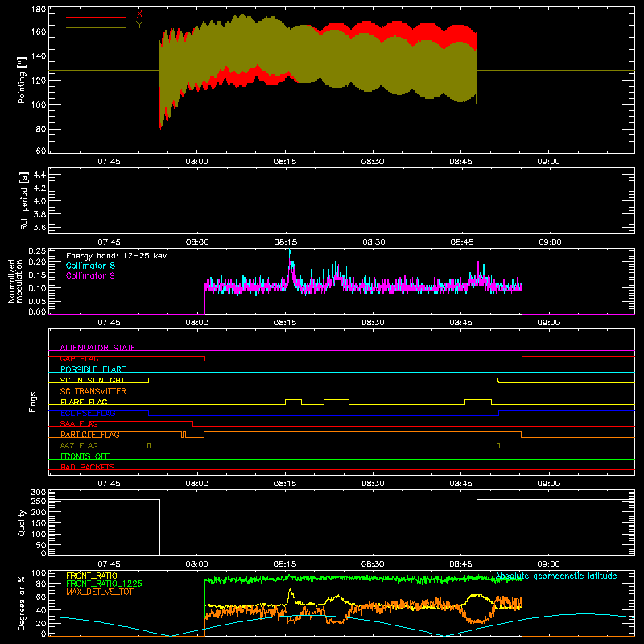
Task: Click the green FRONT_RATIO_1225 legend entry
Action: (105, 584)
